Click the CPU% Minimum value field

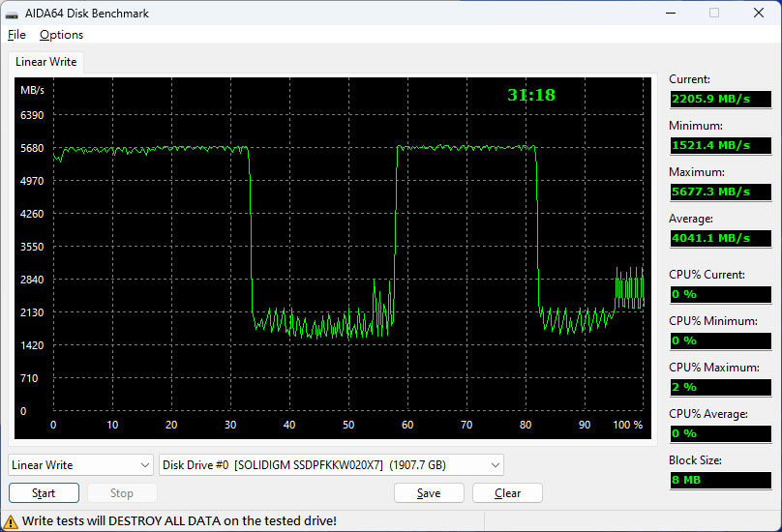721,340
